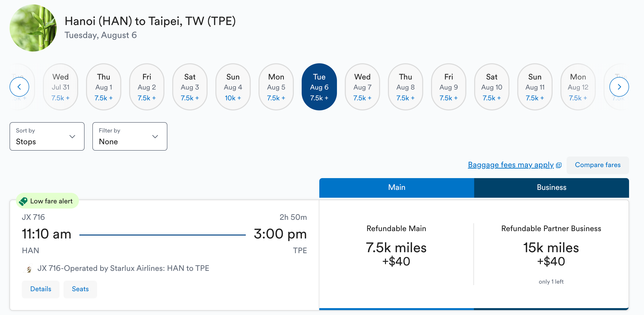The width and height of the screenshot is (644, 315).
Task: Click the Starlux Airlines logo icon
Action: [x=29, y=268]
